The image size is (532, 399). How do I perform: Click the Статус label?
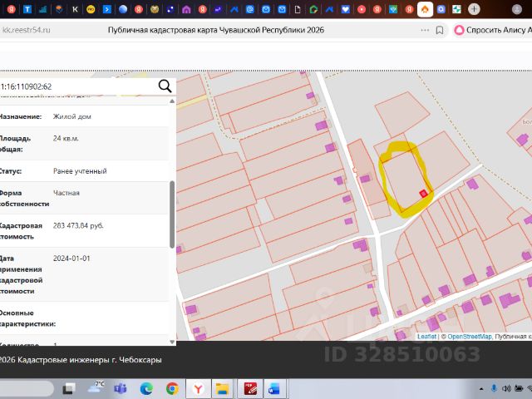pos(11,171)
